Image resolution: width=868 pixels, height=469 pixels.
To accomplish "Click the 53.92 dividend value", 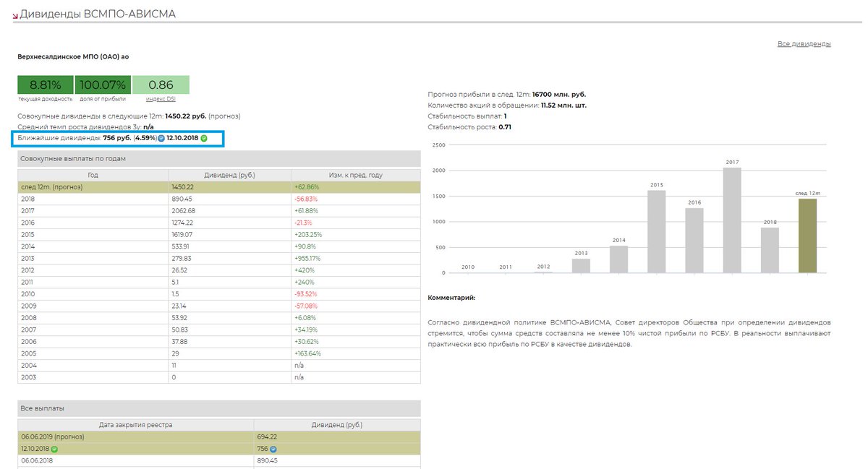I will click(179, 317).
